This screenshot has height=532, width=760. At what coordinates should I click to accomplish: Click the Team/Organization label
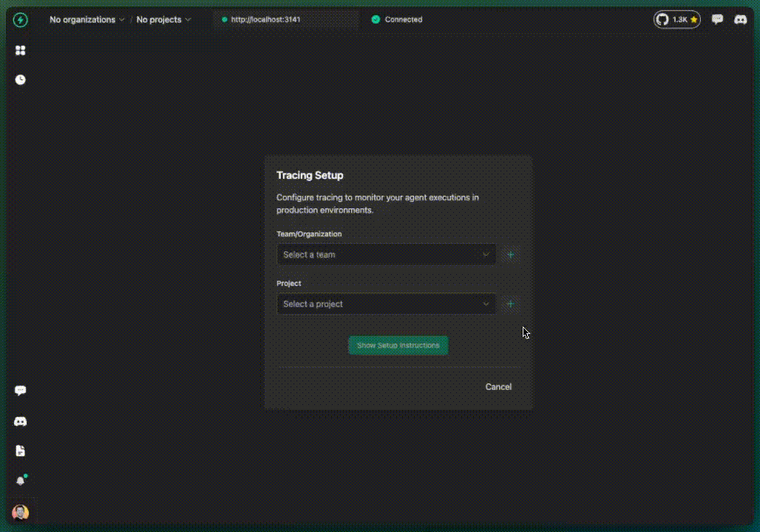(x=309, y=234)
